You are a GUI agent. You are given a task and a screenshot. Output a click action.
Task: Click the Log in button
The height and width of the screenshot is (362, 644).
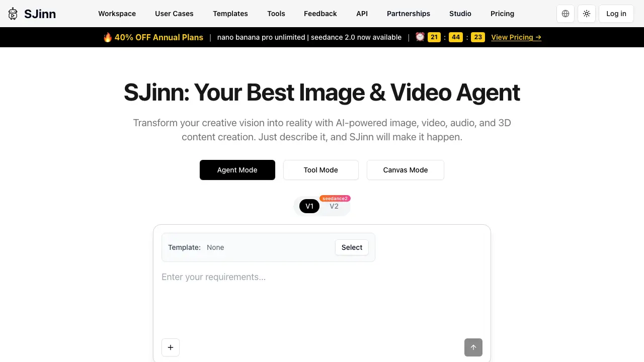(616, 14)
